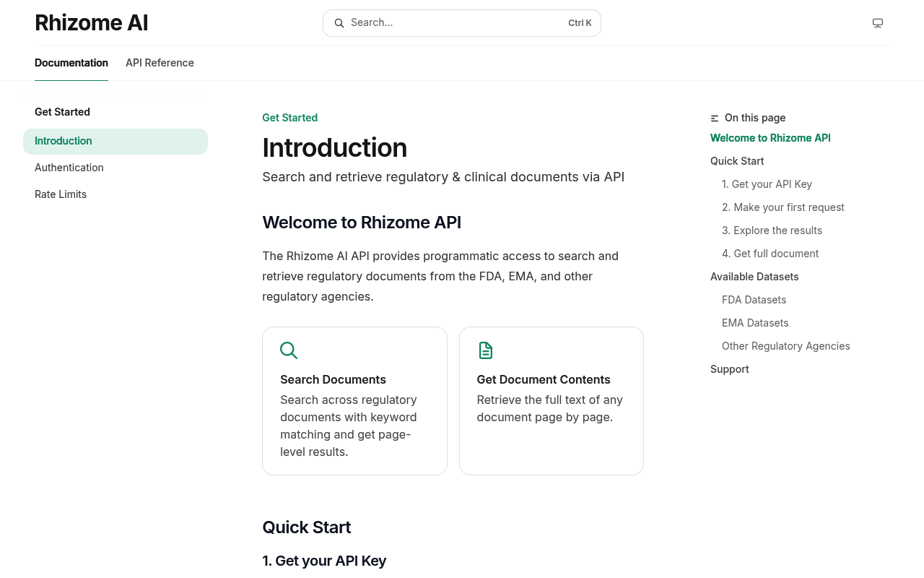The width and height of the screenshot is (924, 578).
Task: Click the On this page label
Action: click(755, 118)
